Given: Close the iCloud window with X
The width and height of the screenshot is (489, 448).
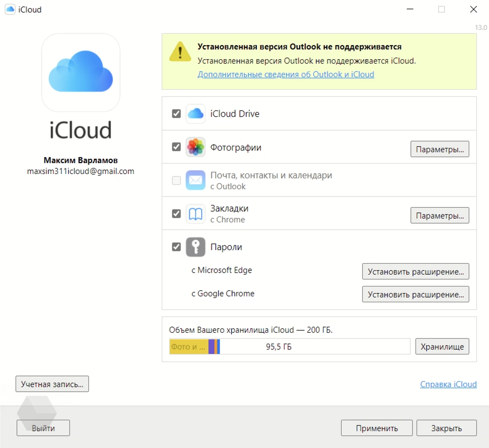Looking at the screenshot, I should point(473,9).
